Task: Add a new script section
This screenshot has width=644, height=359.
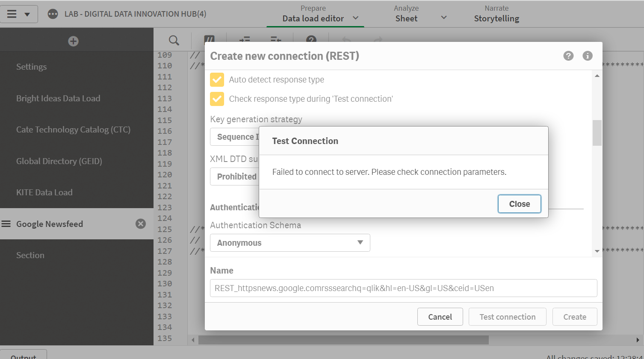Action: coord(73,41)
